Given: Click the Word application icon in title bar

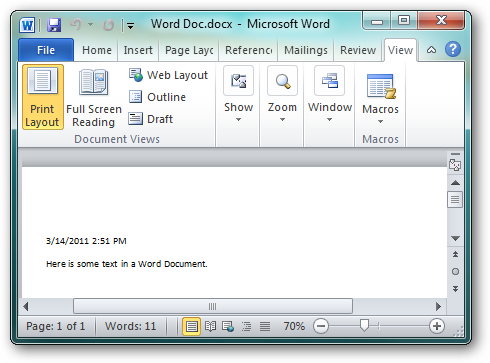Looking at the screenshot, I should 27,25.
